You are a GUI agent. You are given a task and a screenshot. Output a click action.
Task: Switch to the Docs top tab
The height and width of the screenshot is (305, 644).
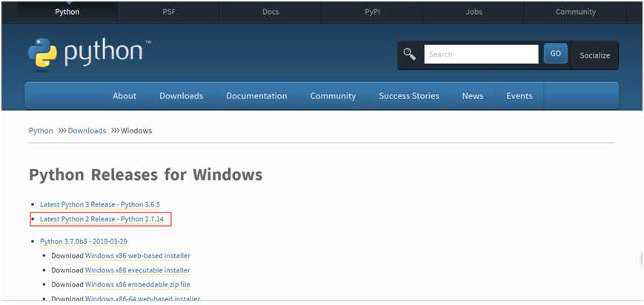270,12
